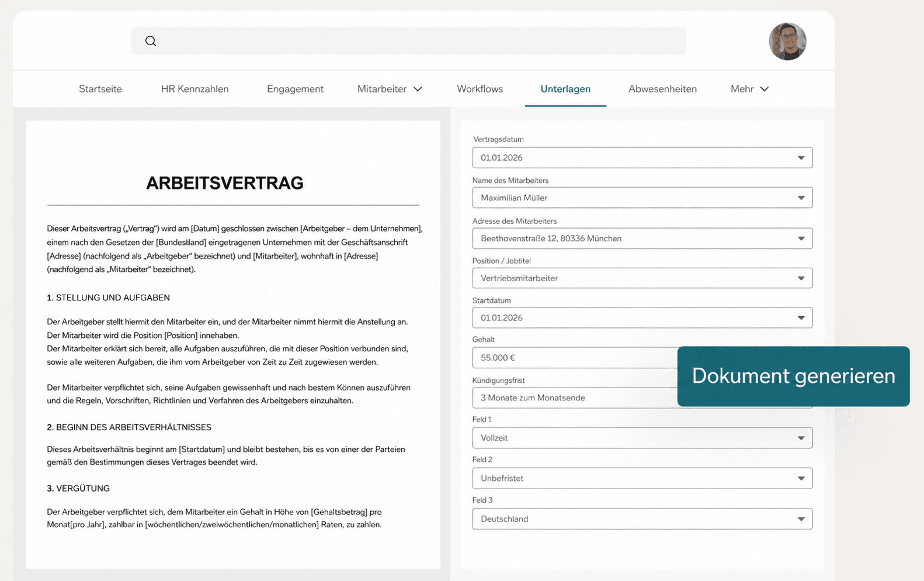Click the Gehalt field label

(484, 339)
